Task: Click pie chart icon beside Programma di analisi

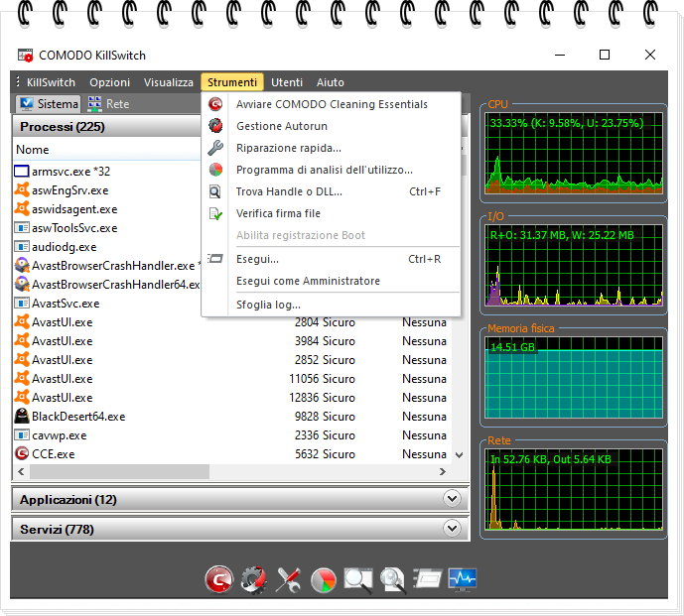Action: pyautogui.click(x=215, y=170)
